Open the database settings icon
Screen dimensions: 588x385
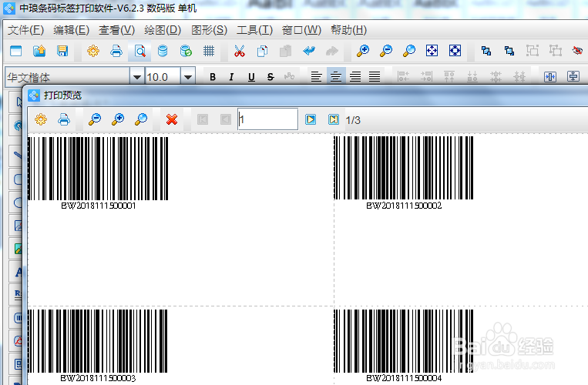163,51
